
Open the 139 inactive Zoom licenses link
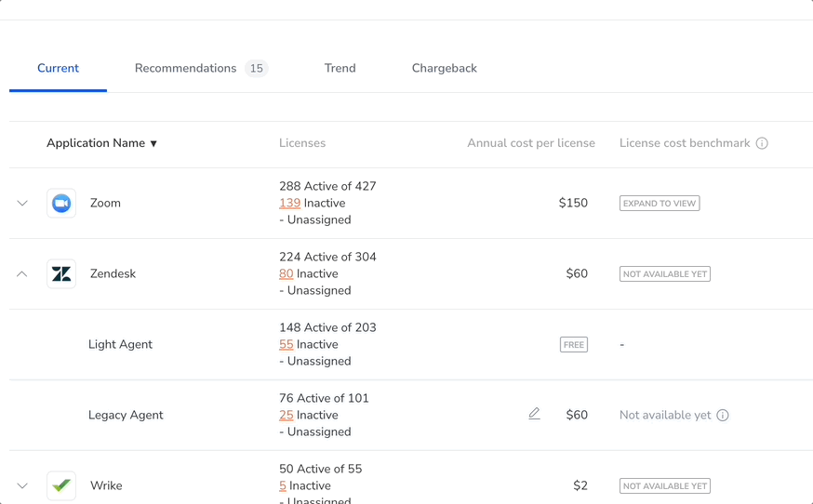click(x=290, y=203)
